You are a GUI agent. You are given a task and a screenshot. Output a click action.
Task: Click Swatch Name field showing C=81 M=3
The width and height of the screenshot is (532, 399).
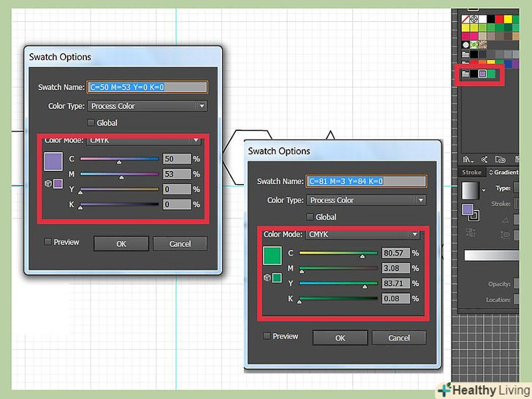366,181
